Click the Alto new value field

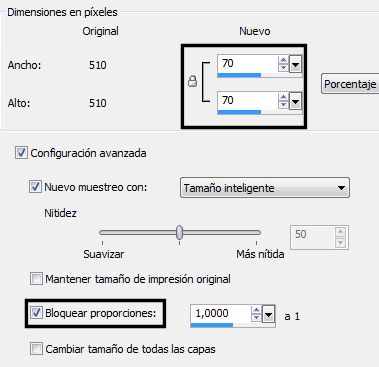coord(247,101)
